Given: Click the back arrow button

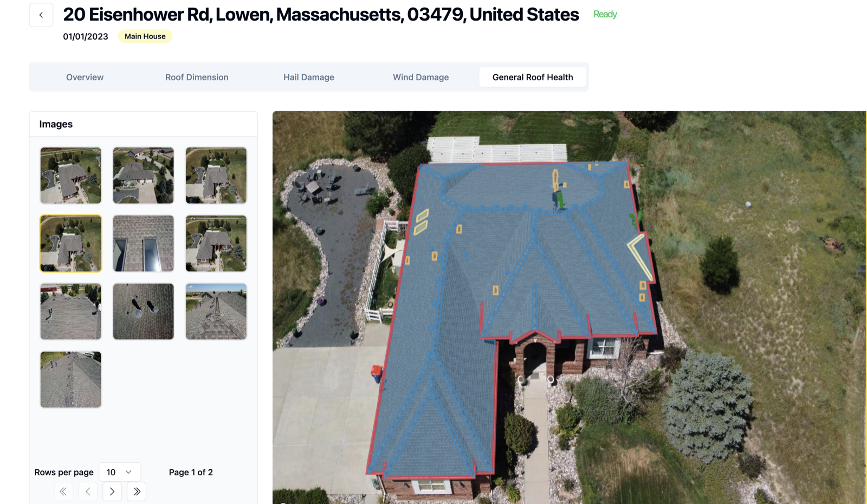Looking at the screenshot, I should pos(41,15).
